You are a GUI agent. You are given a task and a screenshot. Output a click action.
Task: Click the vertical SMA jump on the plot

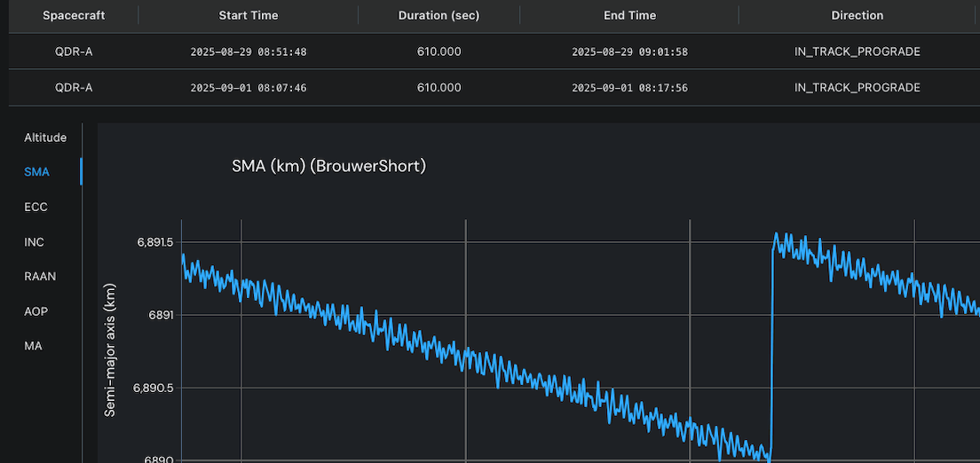click(772, 349)
